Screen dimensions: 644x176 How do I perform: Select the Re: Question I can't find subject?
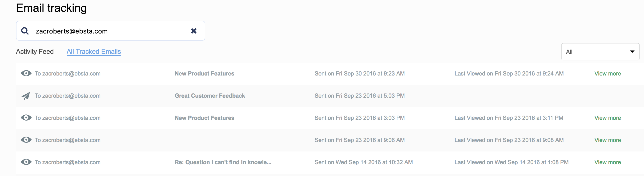point(223,162)
